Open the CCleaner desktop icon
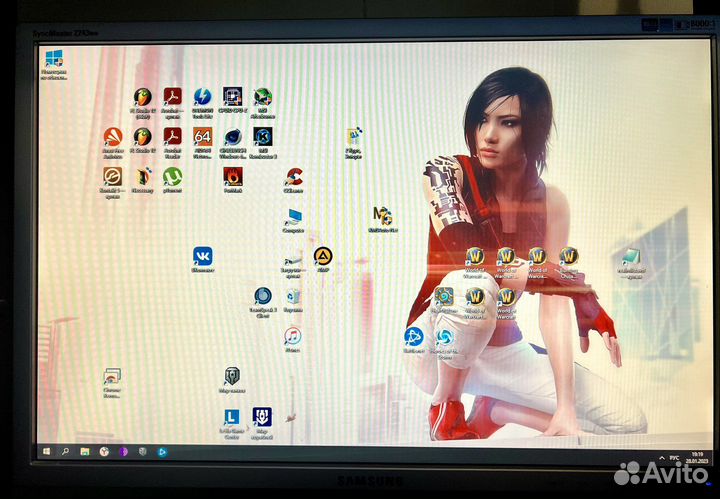Screen dimensions: 720x499 click(x=293, y=177)
